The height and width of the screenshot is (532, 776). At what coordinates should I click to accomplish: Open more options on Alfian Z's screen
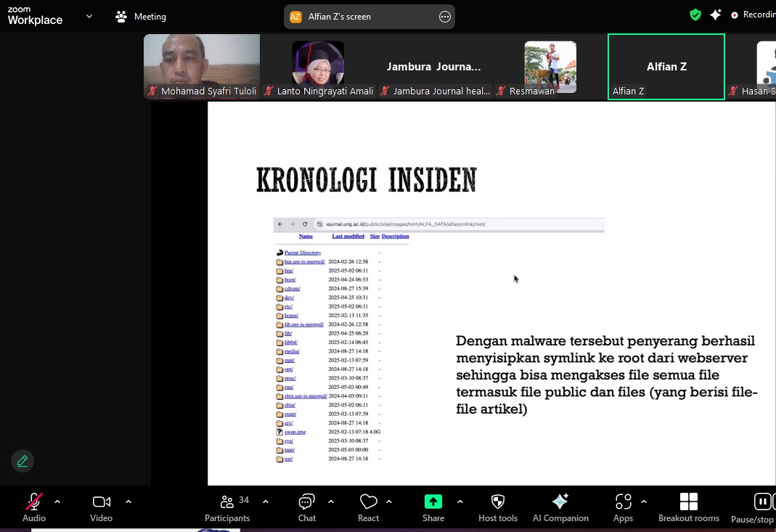(445, 17)
